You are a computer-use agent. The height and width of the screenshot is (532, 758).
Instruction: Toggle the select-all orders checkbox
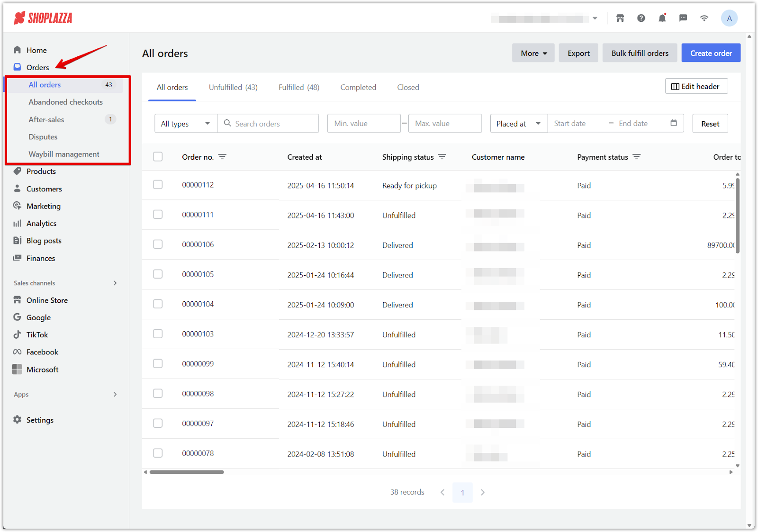point(158,157)
